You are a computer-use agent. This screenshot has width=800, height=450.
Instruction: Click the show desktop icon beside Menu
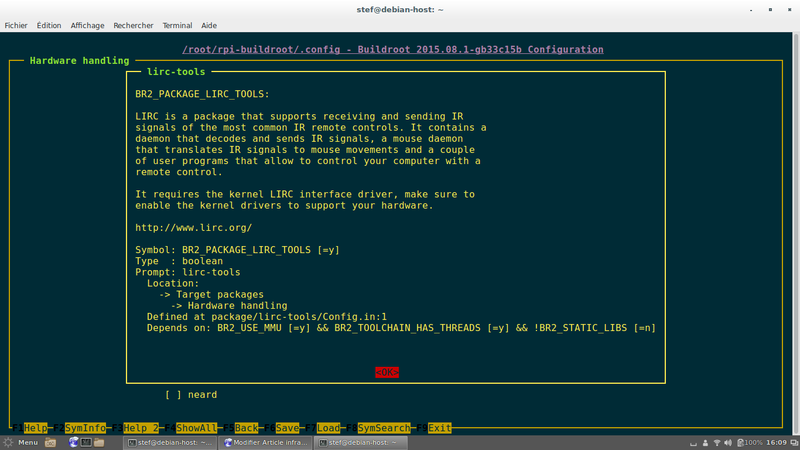(50, 442)
